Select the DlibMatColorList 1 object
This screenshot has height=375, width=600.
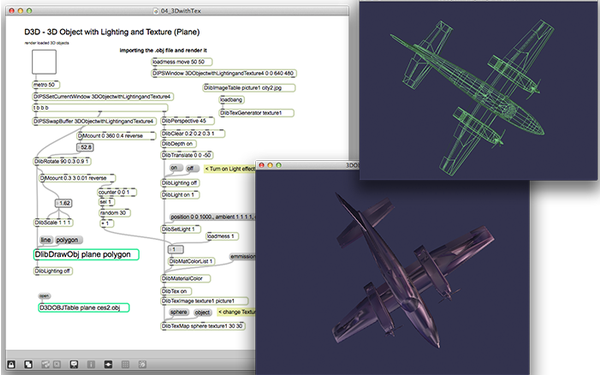click(x=192, y=261)
